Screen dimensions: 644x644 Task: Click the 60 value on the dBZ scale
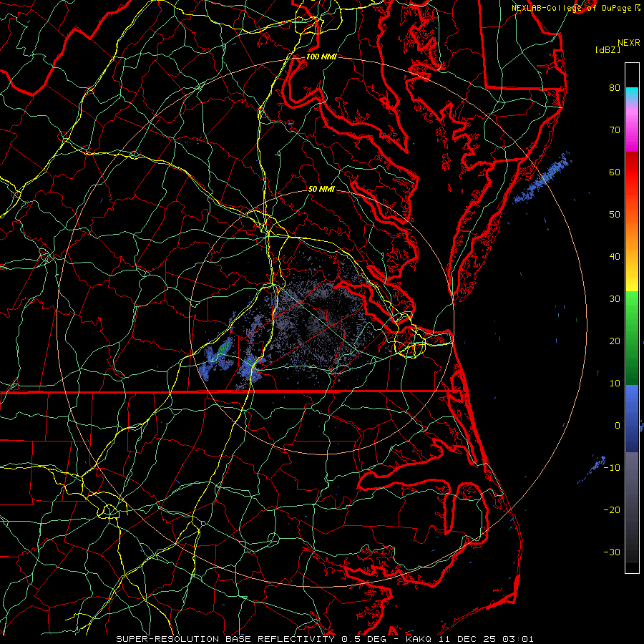click(x=615, y=172)
